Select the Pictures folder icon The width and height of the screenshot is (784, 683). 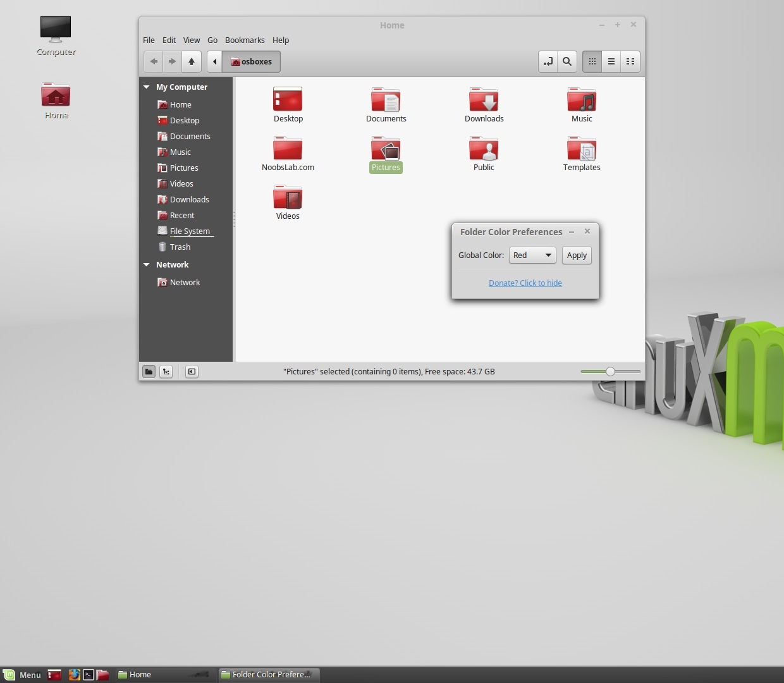tap(386, 149)
